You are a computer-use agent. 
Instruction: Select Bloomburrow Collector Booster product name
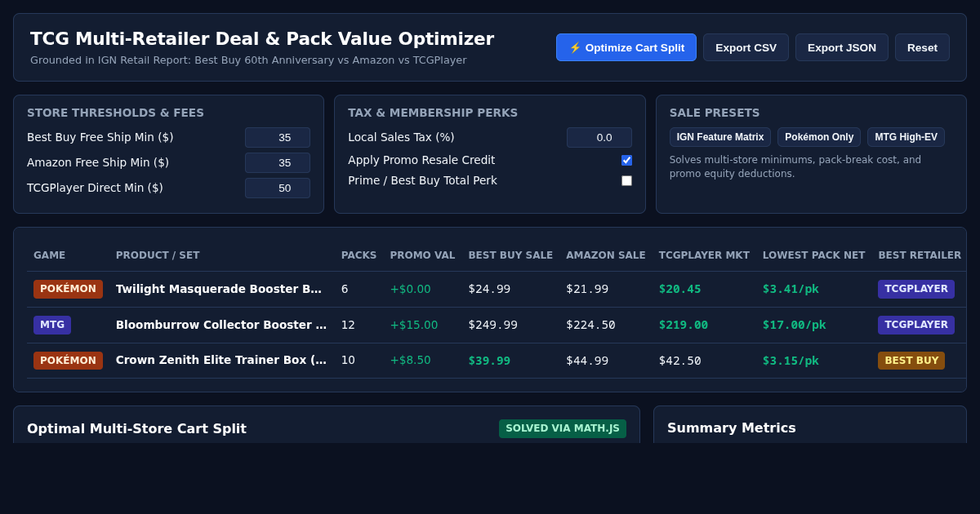[x=222, y=325]
